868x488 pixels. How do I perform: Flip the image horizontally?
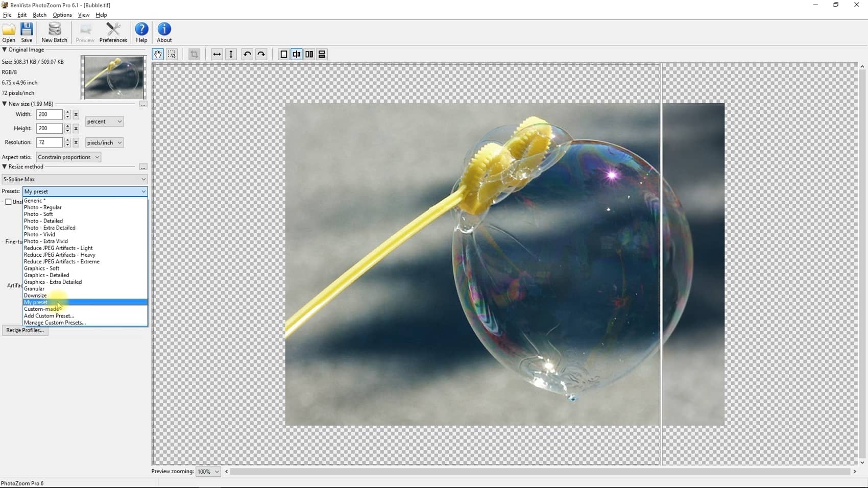click(x=217, y=54)
